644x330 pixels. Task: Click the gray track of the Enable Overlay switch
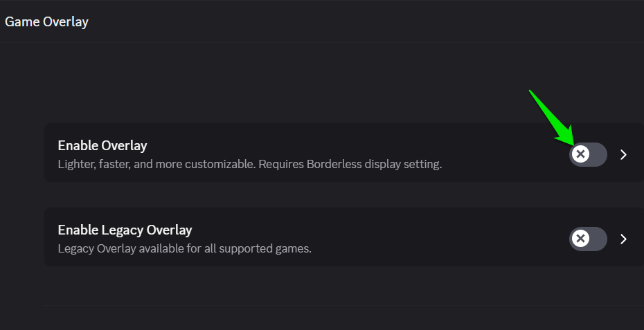coord(599,154)
